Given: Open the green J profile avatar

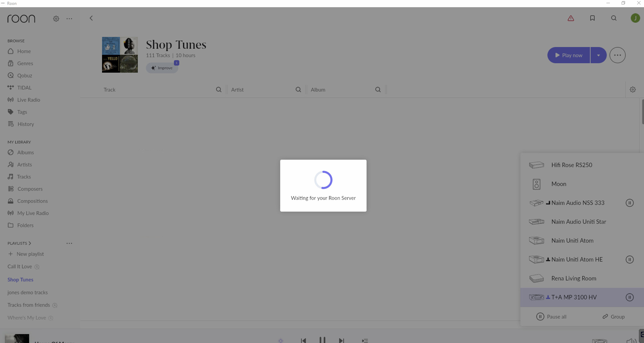Looking at the screenshot, I should (x=635, y=18).
